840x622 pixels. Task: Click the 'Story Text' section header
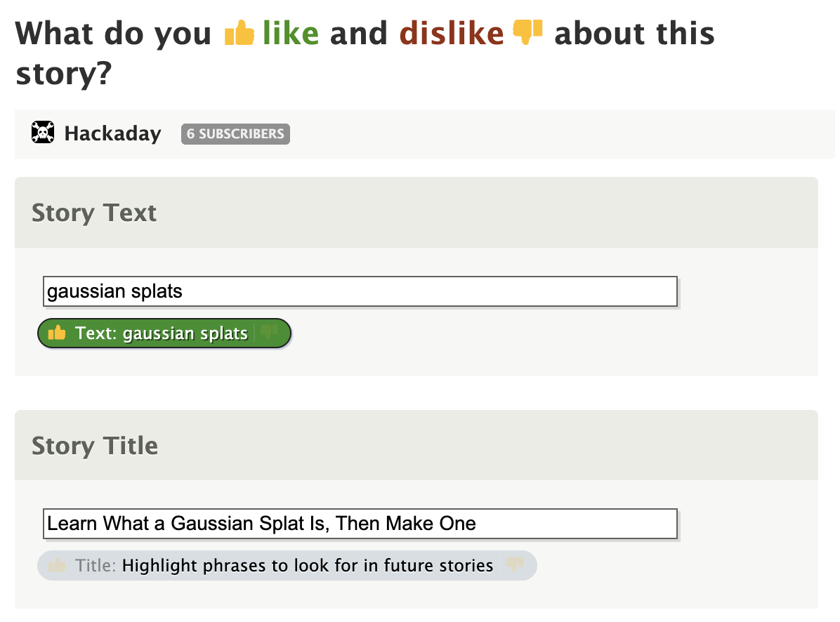94,213
